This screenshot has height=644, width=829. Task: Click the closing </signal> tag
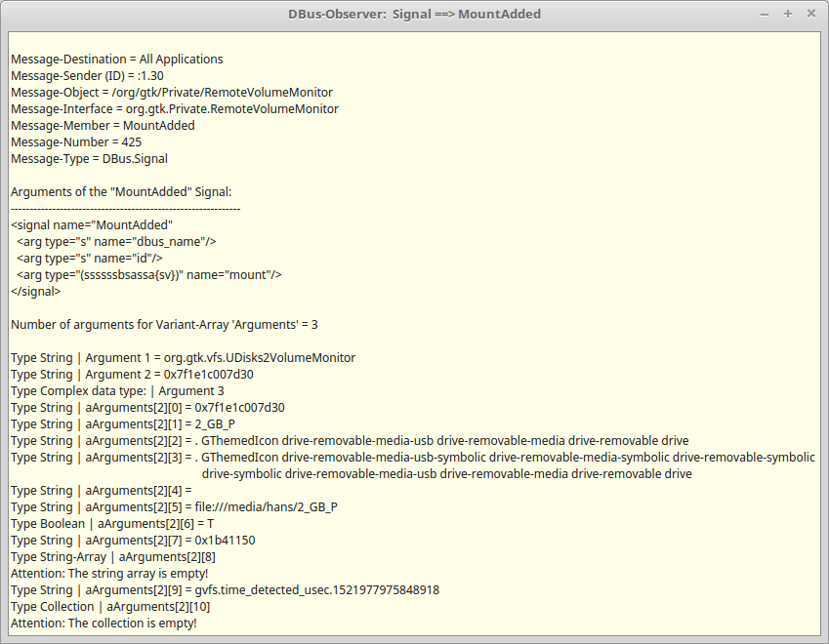[x=36, y=292]
